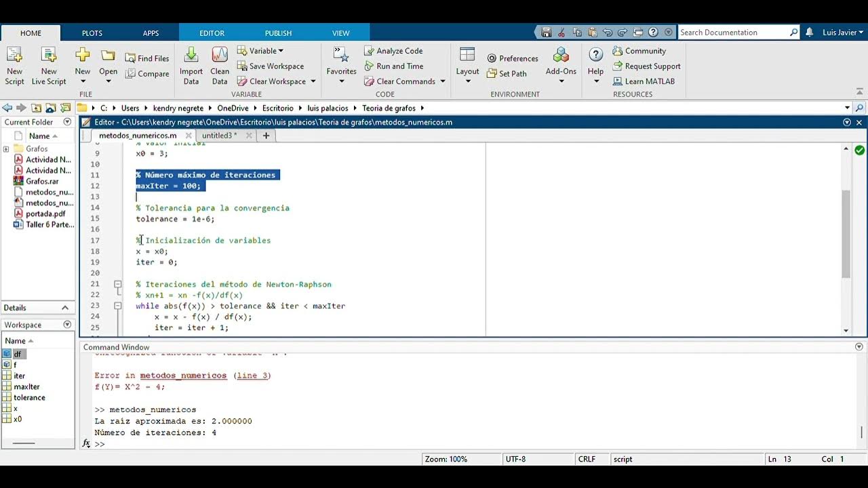This screenshot has width=868, height=488.
Task: Collapse the Details panel
Action: tap(65, 308)
